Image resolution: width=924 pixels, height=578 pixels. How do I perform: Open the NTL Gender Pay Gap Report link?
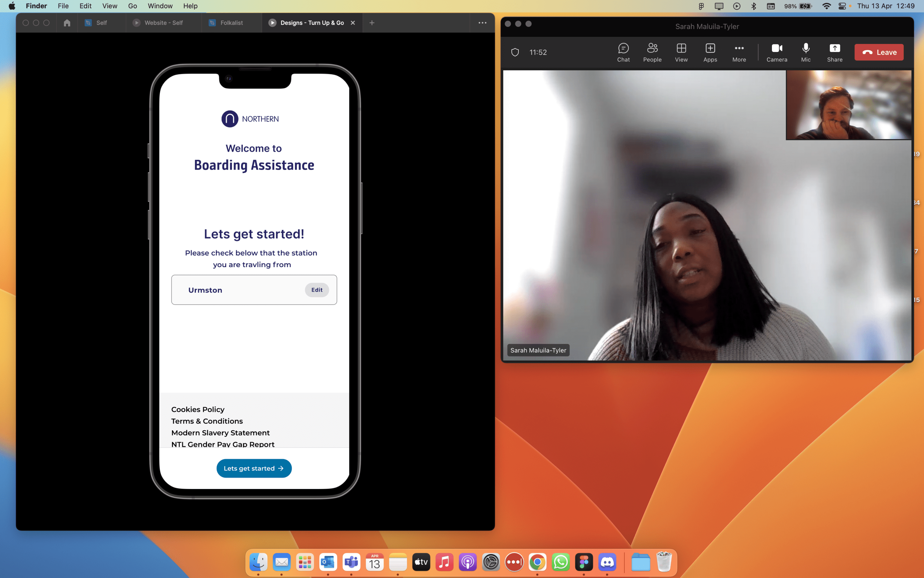(x=223, y=444)
